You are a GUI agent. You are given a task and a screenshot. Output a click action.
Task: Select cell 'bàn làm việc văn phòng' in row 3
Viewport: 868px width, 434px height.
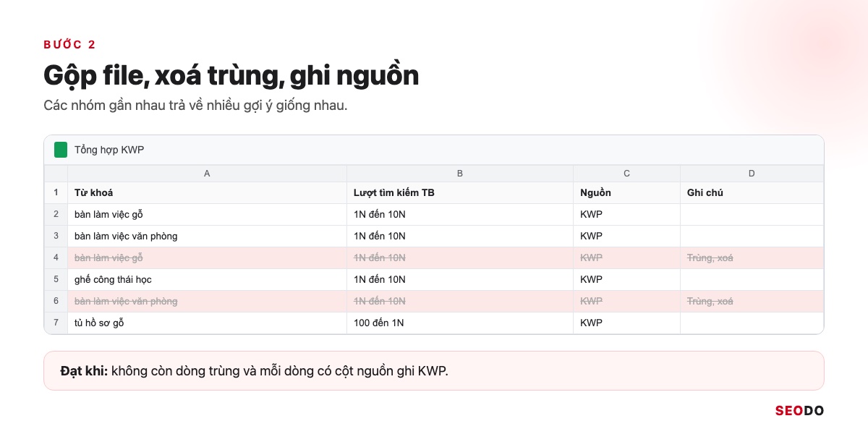[x=208, y=237]
